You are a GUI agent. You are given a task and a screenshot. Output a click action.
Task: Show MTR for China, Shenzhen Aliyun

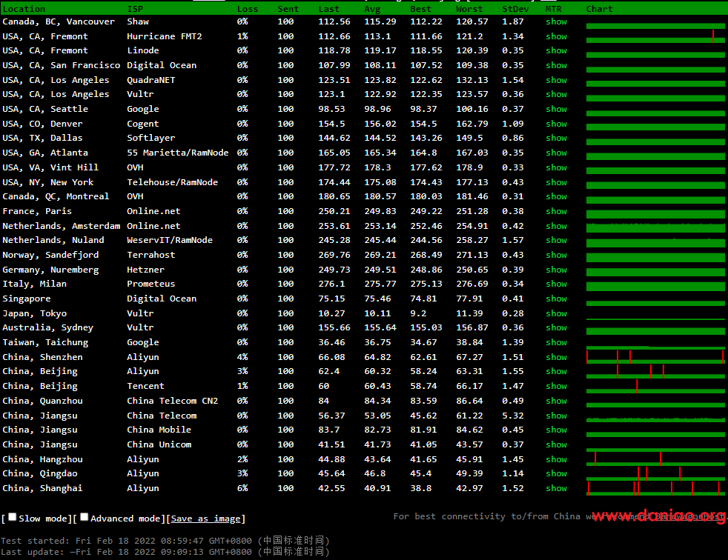tap(556, 357)
